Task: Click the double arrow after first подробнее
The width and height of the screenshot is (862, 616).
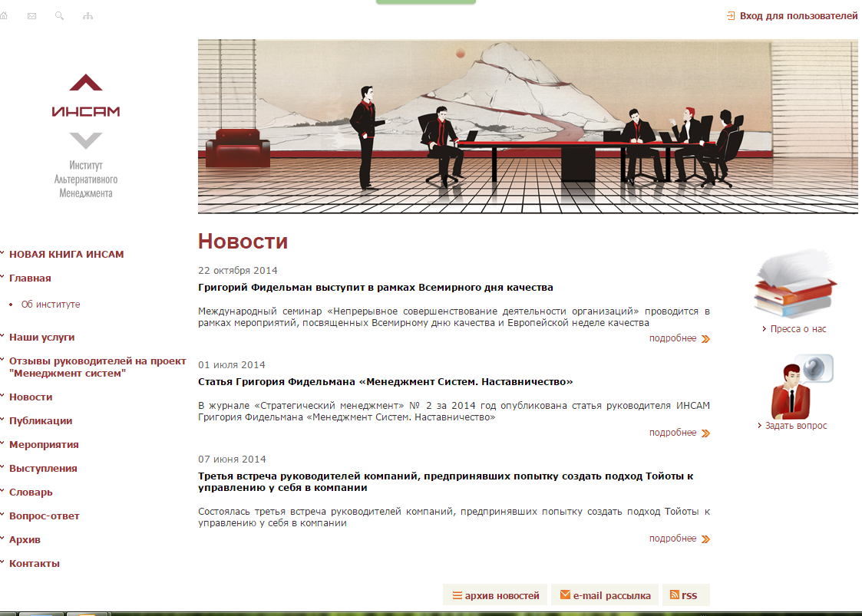Action: (x=706, y=338)
